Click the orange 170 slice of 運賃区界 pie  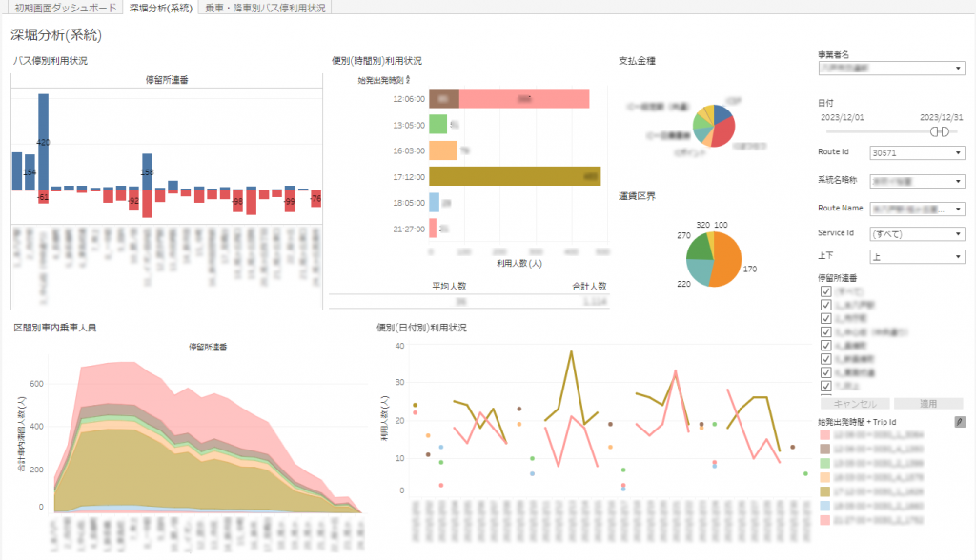click(727, 259)
